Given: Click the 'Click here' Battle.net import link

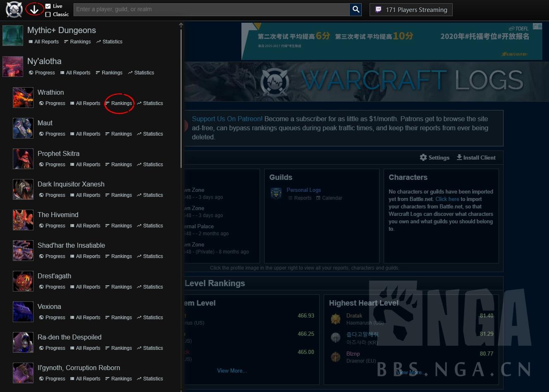Looking at the screenshot, I should tap(447, 199).
